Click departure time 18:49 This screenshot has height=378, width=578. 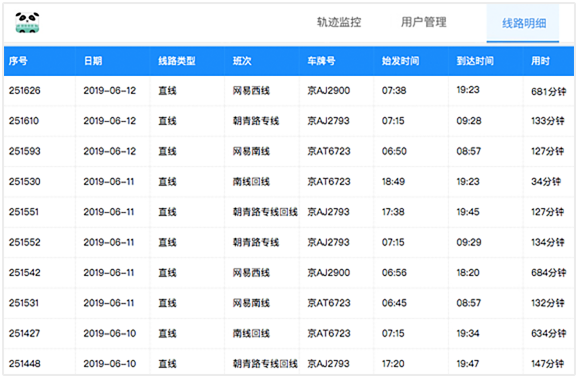[x=393, y=181]
